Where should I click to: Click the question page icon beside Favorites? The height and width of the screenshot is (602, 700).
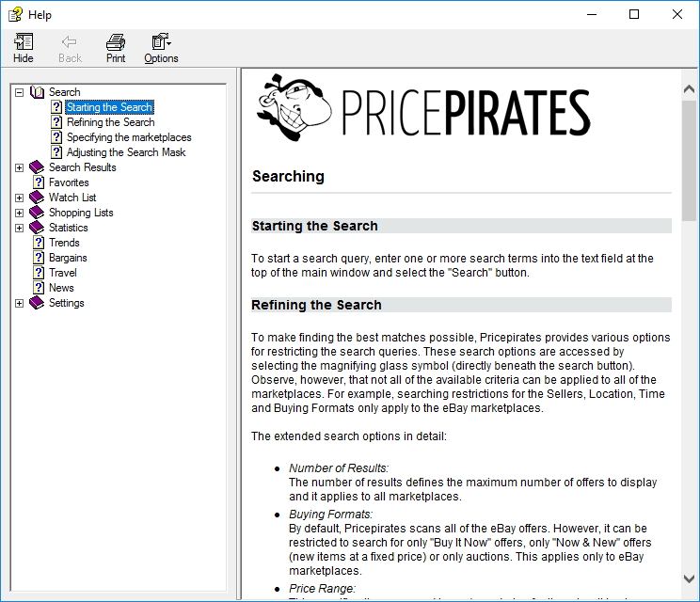(x=39, y=182)
